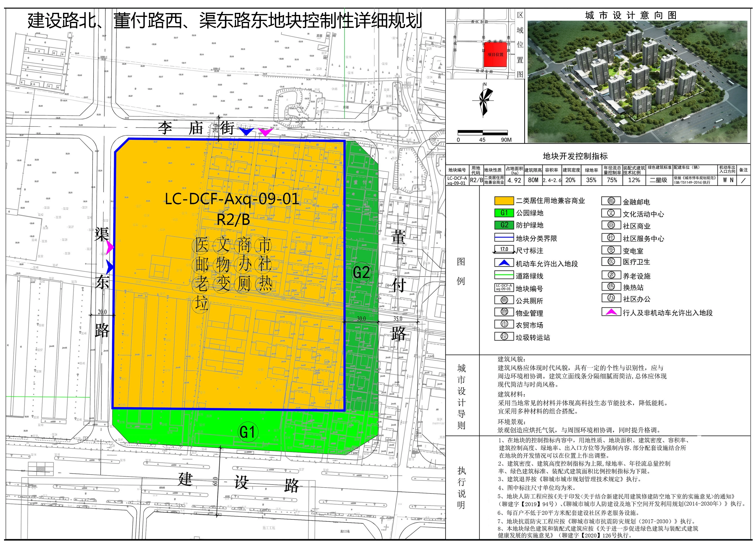
Task: Click the G1 公园绿地 legend swatch
Action: click(504, 213)
